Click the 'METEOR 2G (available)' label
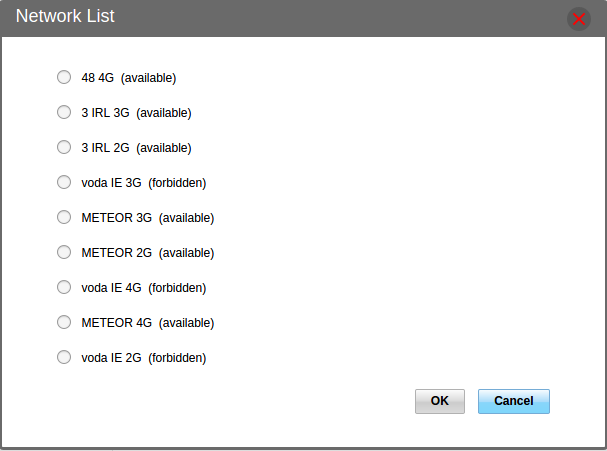Image resolution: width=607 pixels, height=451 pixels. pos(147,252)
